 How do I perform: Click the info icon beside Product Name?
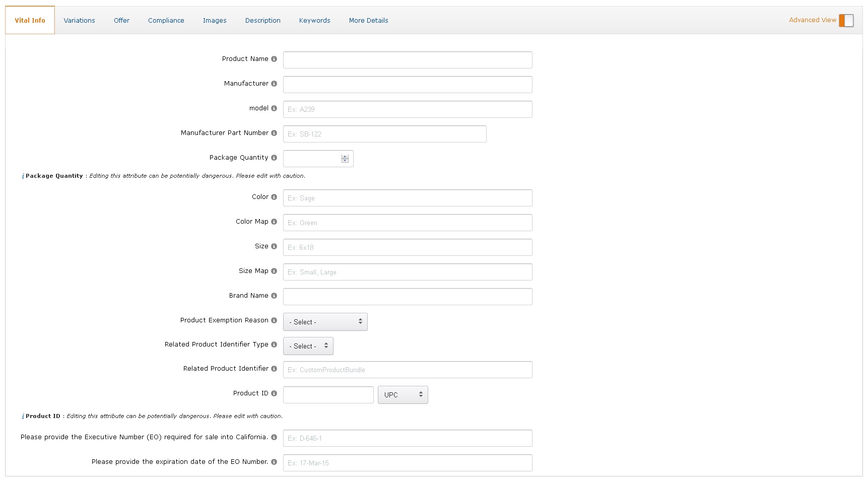(274, 59)
